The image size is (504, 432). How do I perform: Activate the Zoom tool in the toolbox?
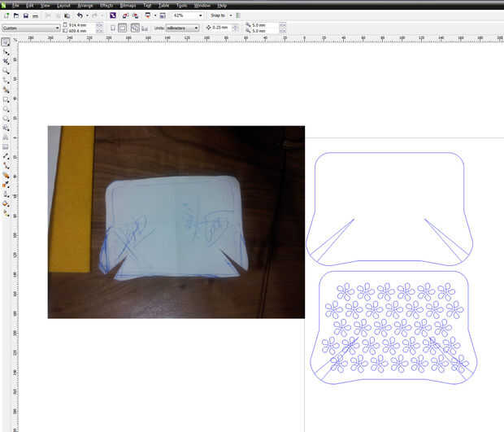[x=6, y=71]
